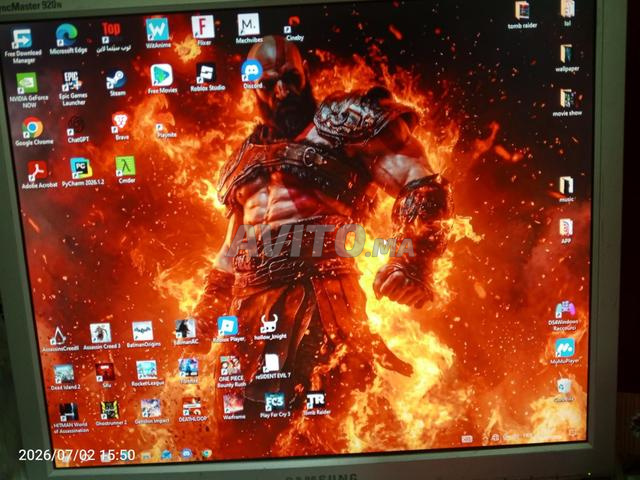Viewport: 640px width, 480px height.
Task: Click the ONE PIECE Bounty Rush icon
Action: click(230, 367)
